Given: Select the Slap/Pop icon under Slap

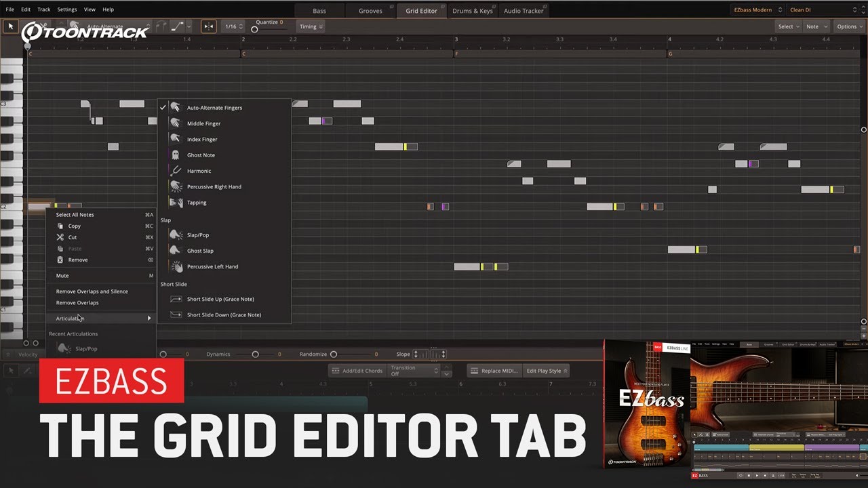Looking at the screenshot, I should [175, 235].
